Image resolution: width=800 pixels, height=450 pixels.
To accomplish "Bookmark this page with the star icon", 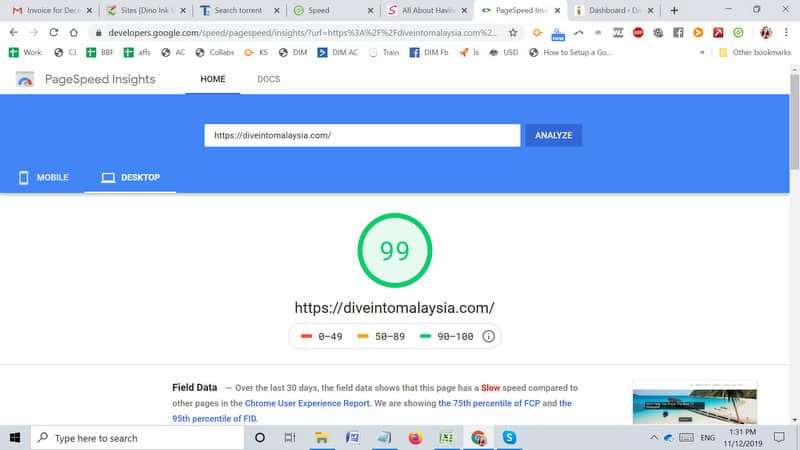I will click(513, 32).
